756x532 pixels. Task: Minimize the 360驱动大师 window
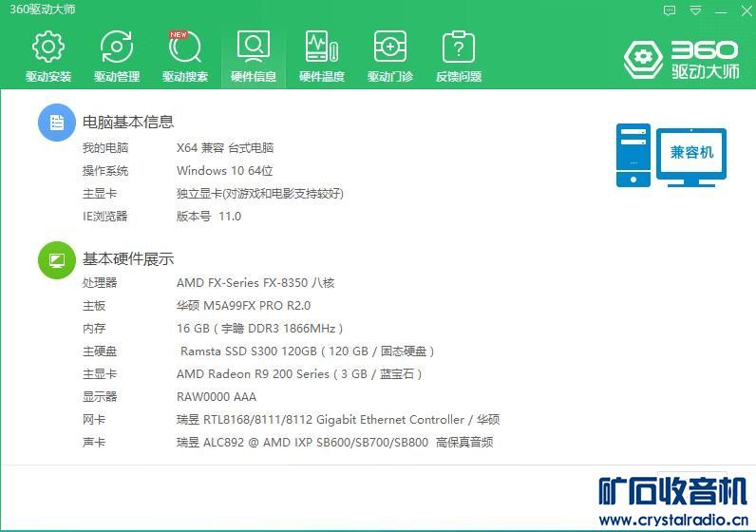721,11
